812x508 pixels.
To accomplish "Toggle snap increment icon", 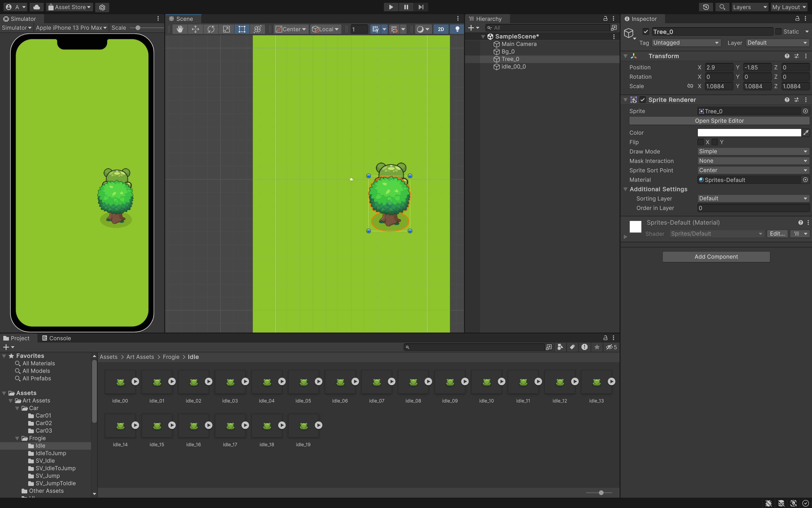I will coord(394,29).
